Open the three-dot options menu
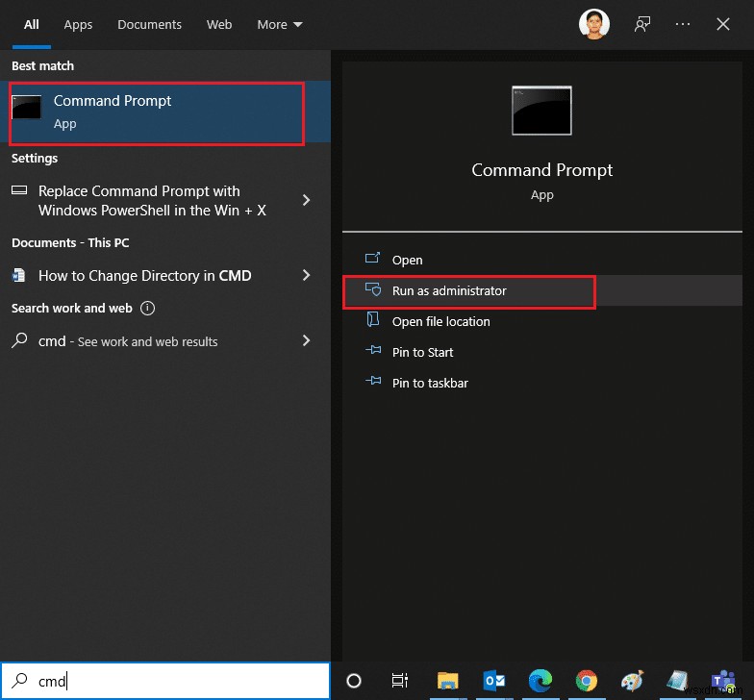The width and height of the screenshot is (754, 700). pyautogui.click(x=683, y=24)
